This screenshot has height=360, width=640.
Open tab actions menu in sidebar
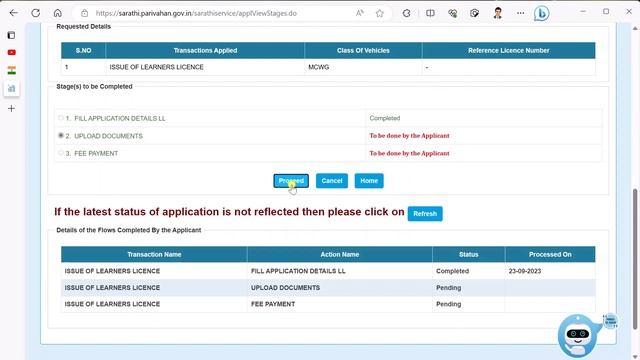11,35
